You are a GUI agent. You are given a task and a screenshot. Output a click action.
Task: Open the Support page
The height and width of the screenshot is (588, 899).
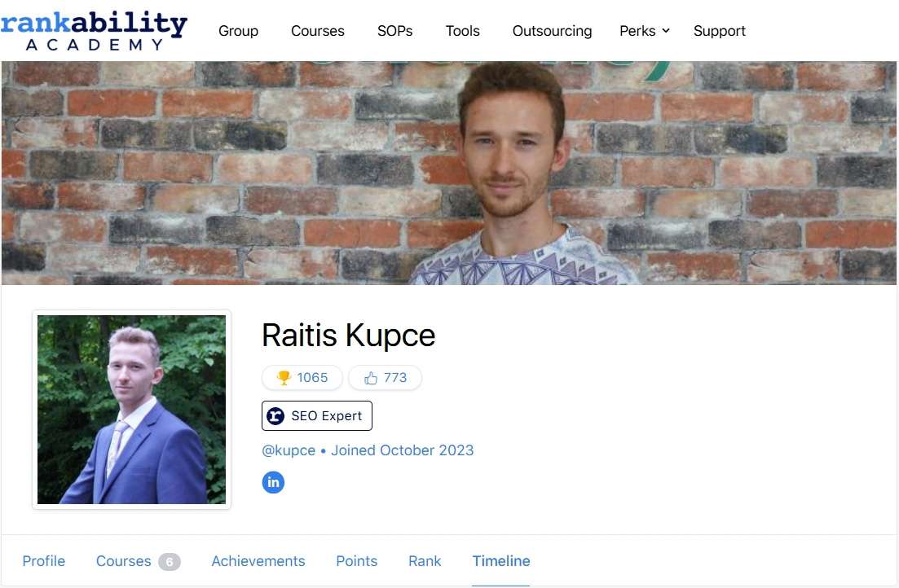[x=720, y=31]
